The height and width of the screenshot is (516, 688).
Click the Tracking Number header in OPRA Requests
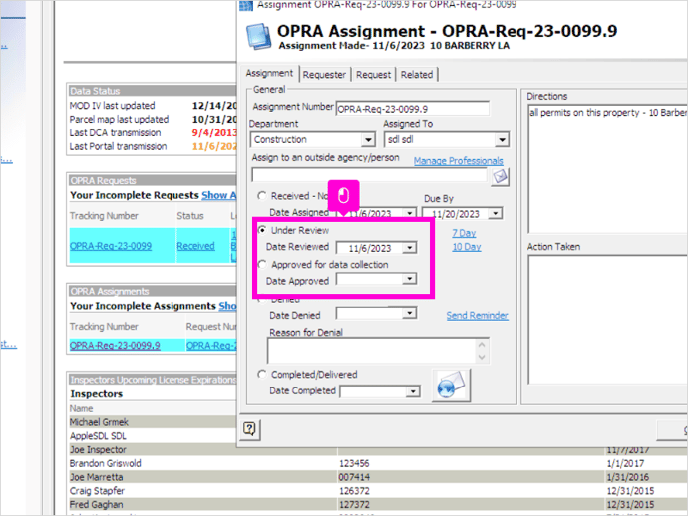click(104, 215)
